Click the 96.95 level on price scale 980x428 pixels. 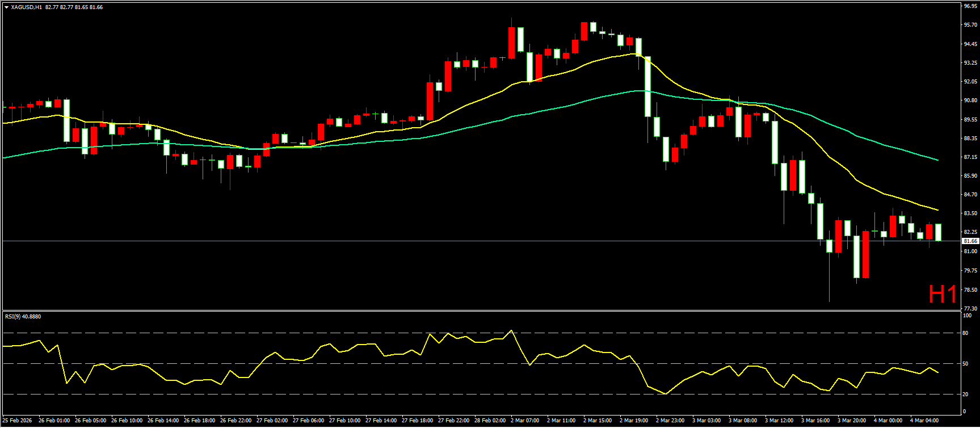point(970,6)
